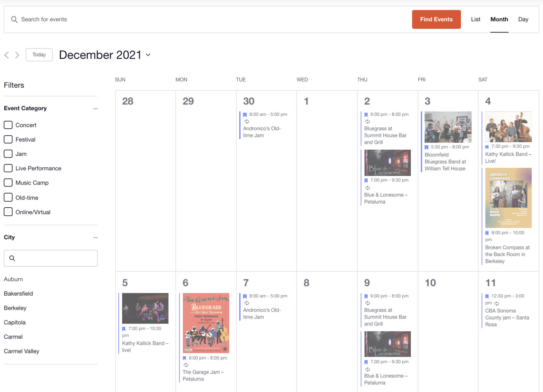543x392 pixels.
Task: Enable the Concert category filter
Action: point(8,125)
